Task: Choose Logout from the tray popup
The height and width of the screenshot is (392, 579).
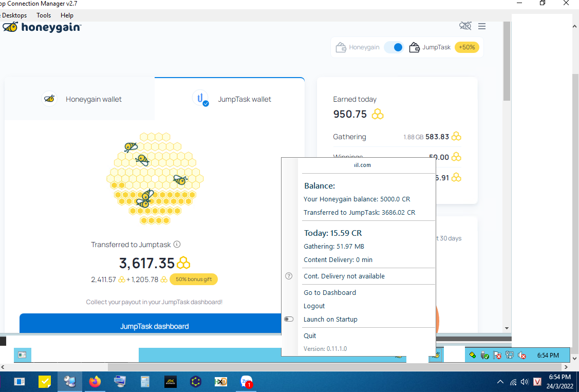Action: 314,306
